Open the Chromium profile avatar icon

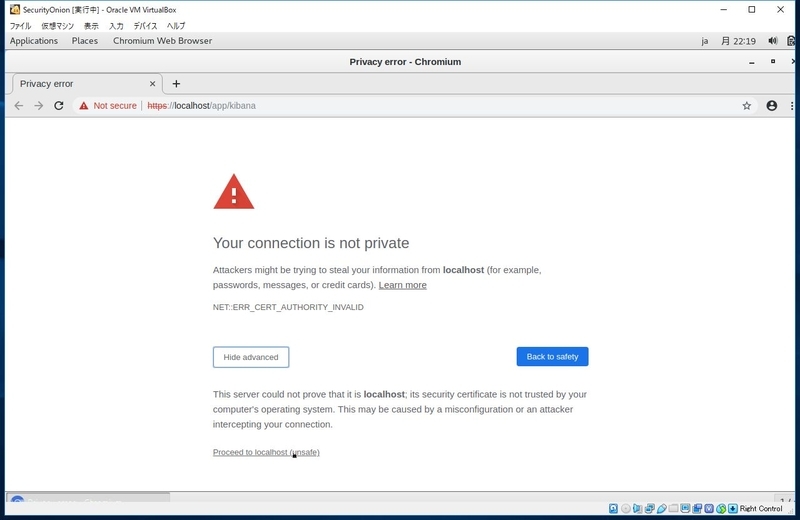pos(771,106)
